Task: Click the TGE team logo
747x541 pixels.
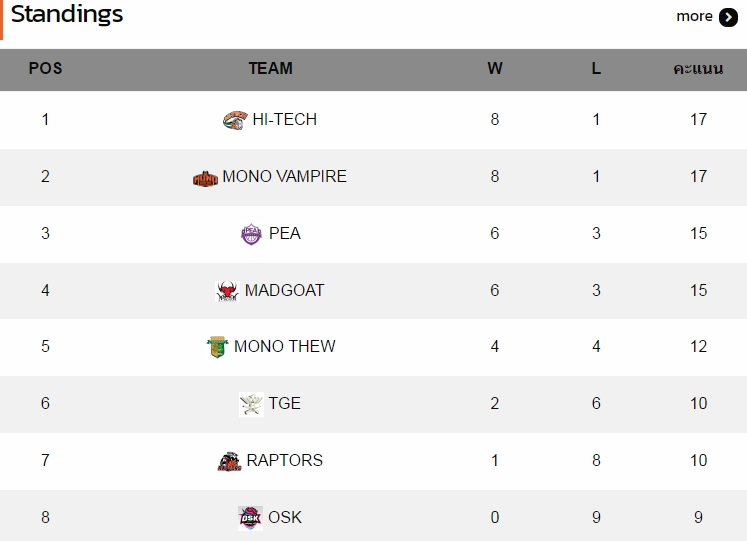Action: 251,404
